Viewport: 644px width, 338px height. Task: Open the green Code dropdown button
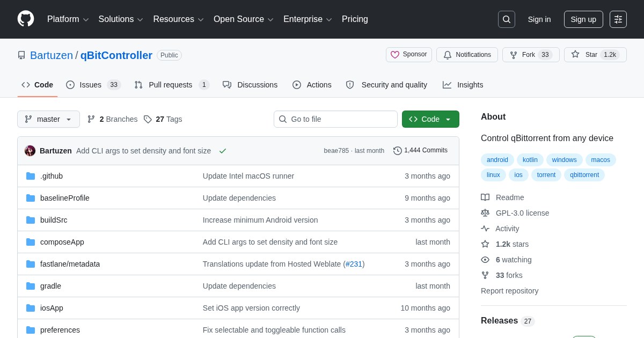430,119
